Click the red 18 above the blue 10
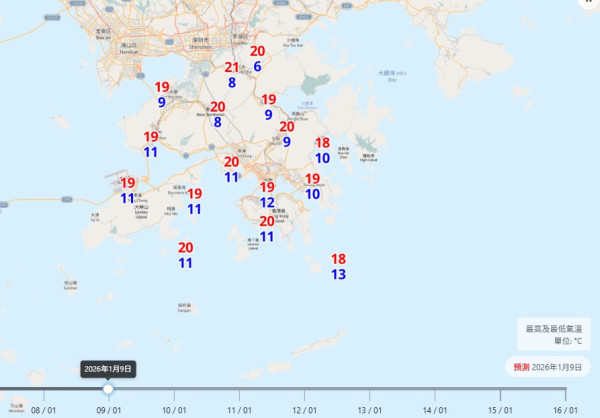The width and height of the screenshot is (600, 418). [323, 143]
